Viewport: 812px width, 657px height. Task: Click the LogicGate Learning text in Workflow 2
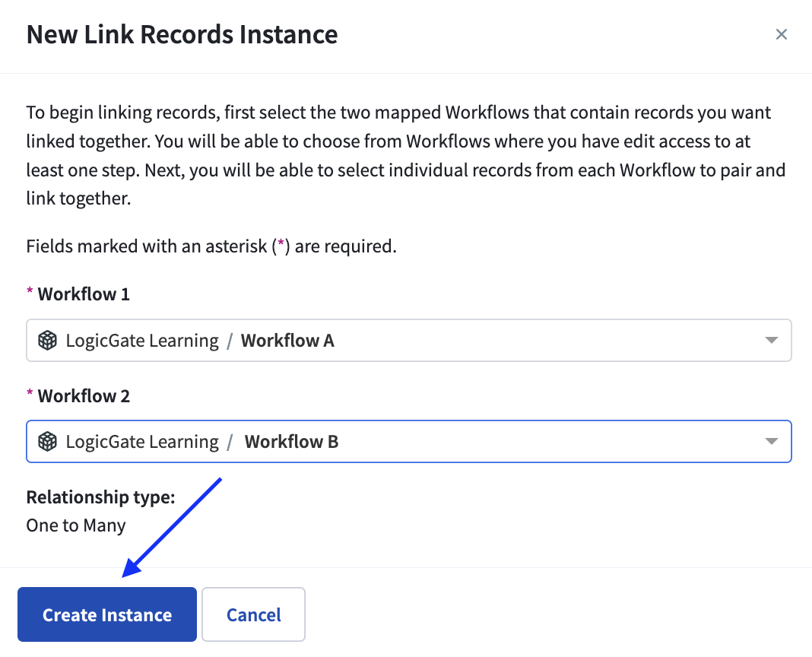[x=142, y=442]
